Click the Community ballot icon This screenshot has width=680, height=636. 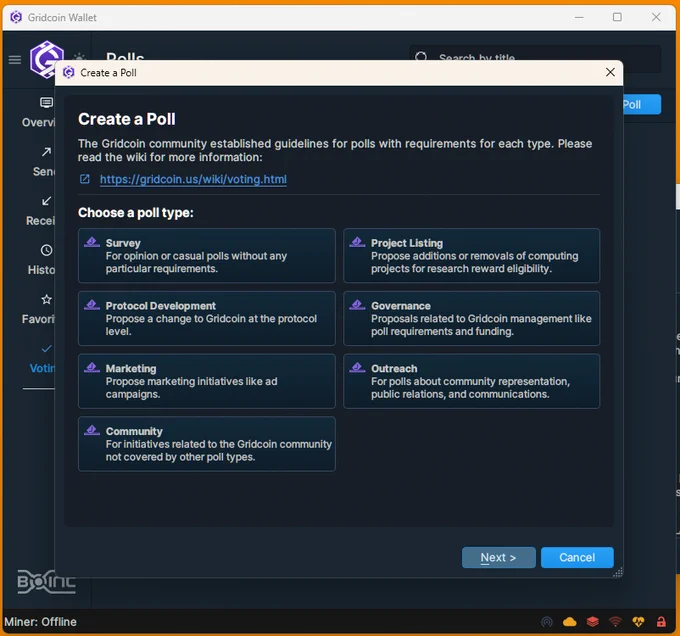(x=92, y=431)
